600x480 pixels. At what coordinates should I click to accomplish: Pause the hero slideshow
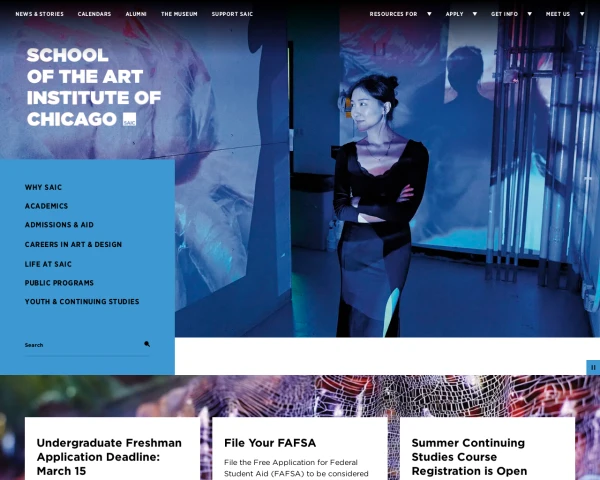point(593,367)
